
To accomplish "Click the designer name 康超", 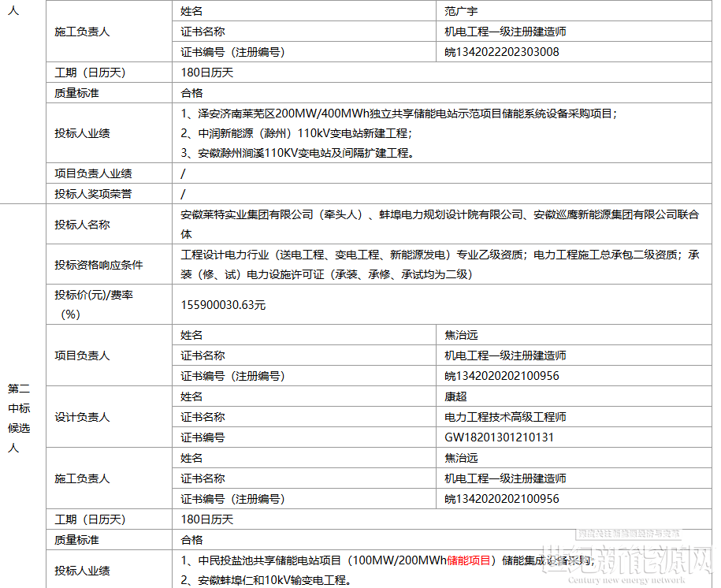I will (x=455, y=396).
